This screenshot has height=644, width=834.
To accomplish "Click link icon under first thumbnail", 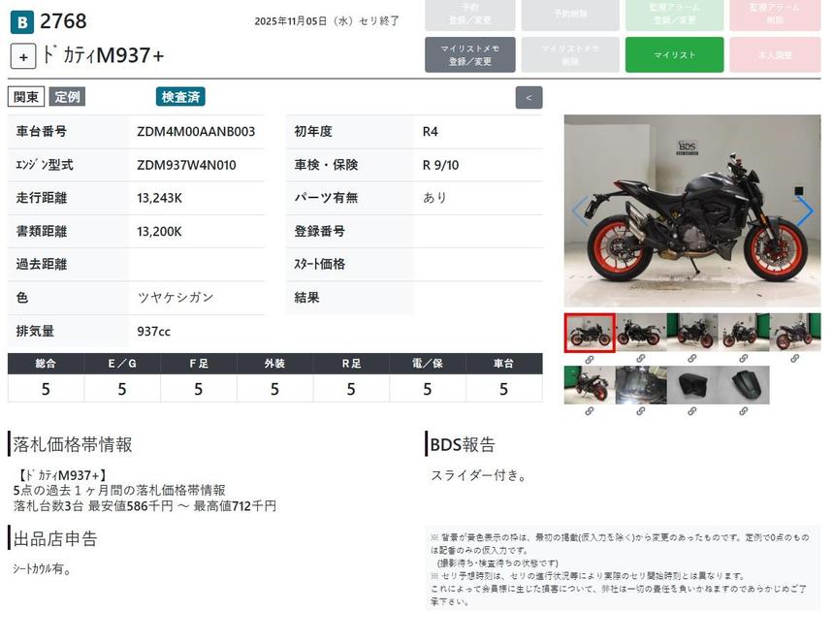I will pyautogui.click(x=589, y=359).
